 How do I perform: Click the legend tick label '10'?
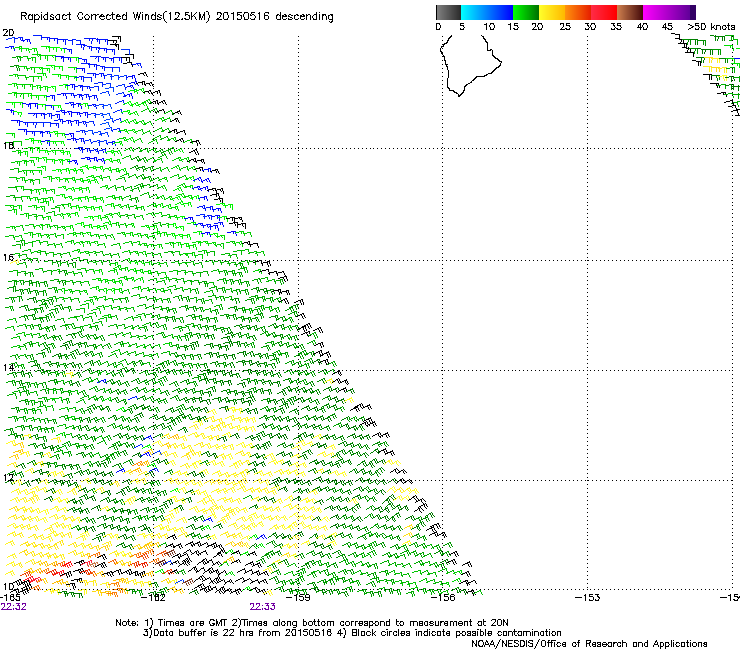tap(489, 27)
